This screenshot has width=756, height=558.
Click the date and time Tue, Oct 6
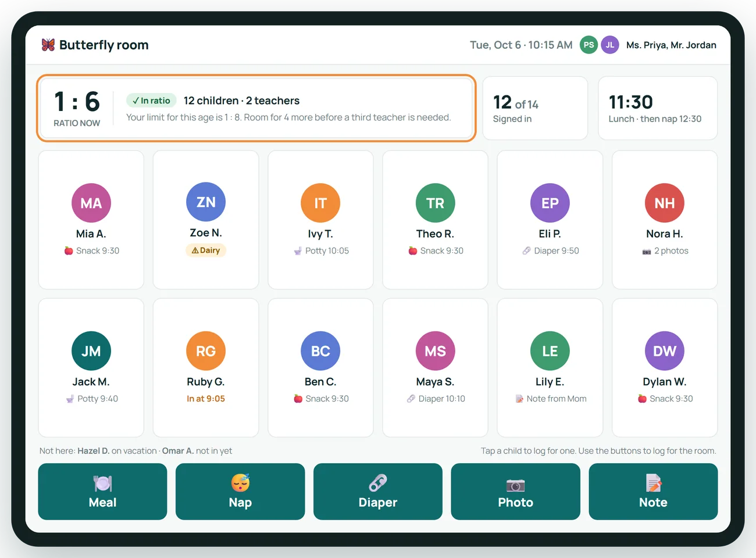pyautogui.click(x=521, y=45)
